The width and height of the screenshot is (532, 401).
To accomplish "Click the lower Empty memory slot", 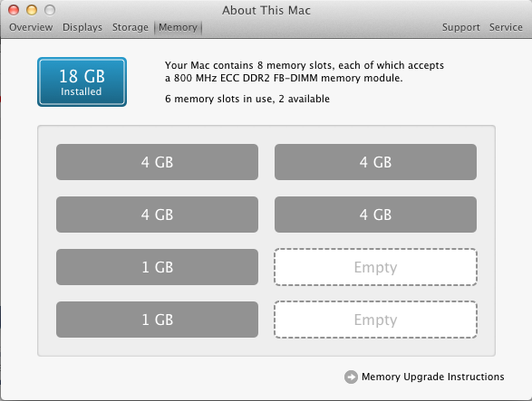I will (375, 320).
